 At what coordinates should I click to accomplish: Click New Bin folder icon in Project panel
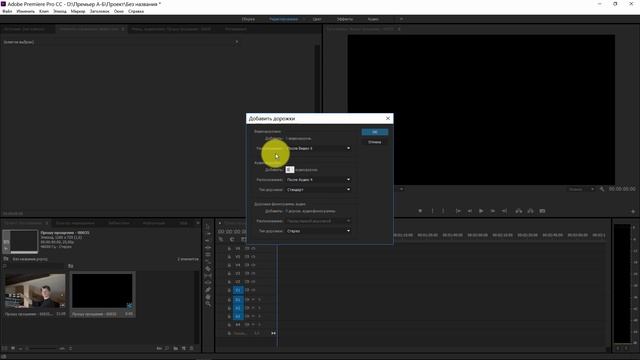(x=176, y=348)
